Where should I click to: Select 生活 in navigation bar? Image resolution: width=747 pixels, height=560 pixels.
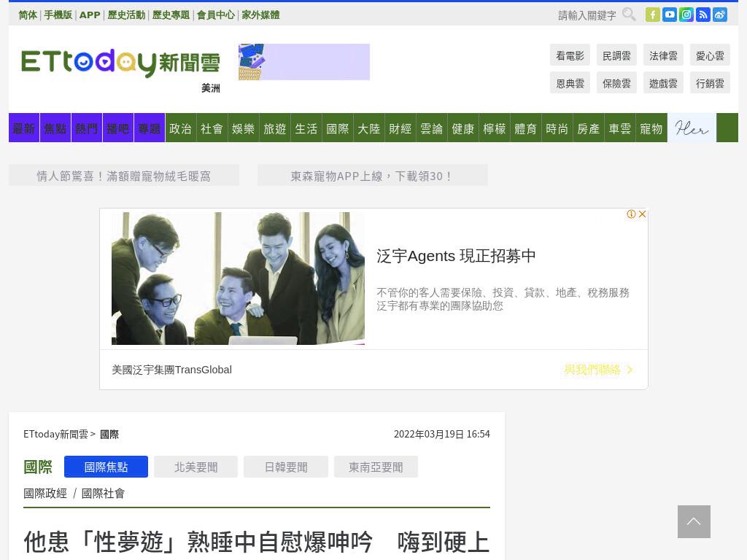point(306,128)
